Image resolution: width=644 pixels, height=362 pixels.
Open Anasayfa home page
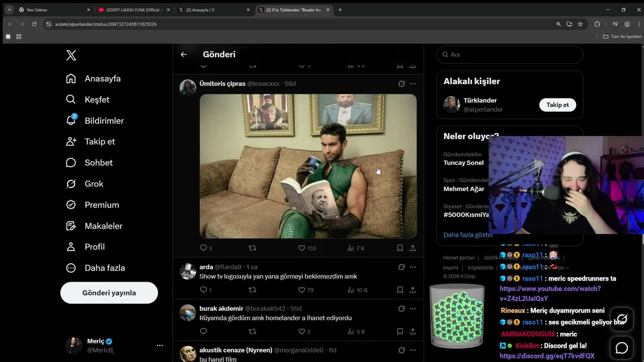click(94, 78)
